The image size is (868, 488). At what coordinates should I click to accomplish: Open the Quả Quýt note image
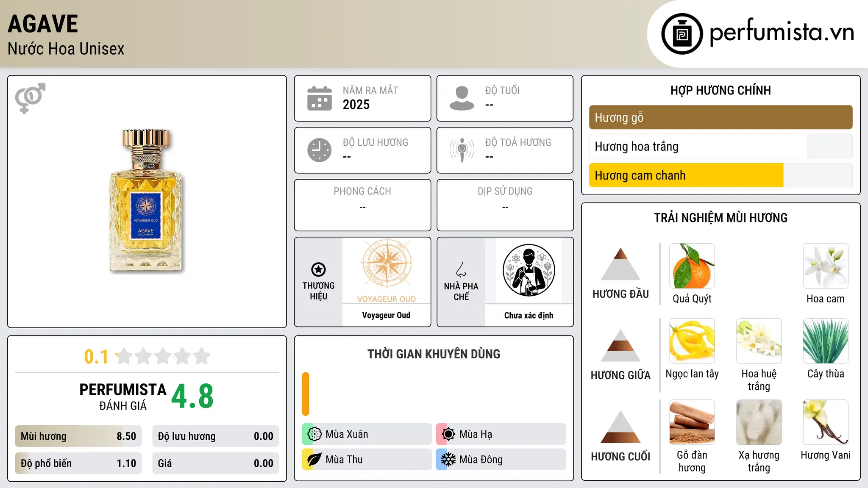point(692,266)
